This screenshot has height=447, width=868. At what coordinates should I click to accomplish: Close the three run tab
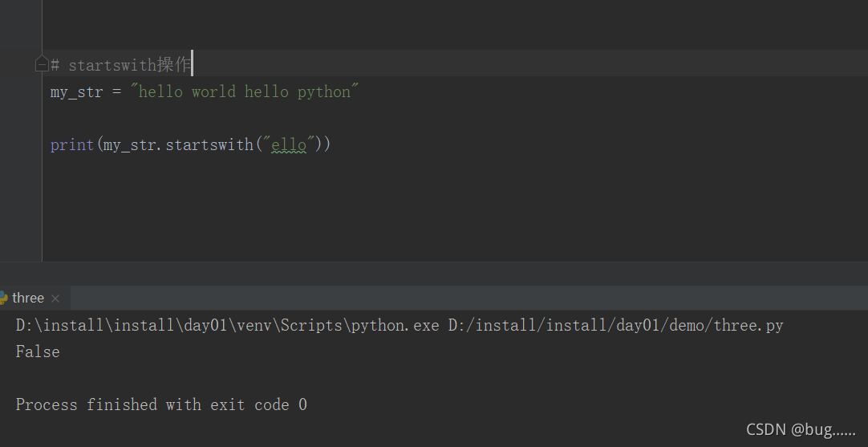click(55, 299)
